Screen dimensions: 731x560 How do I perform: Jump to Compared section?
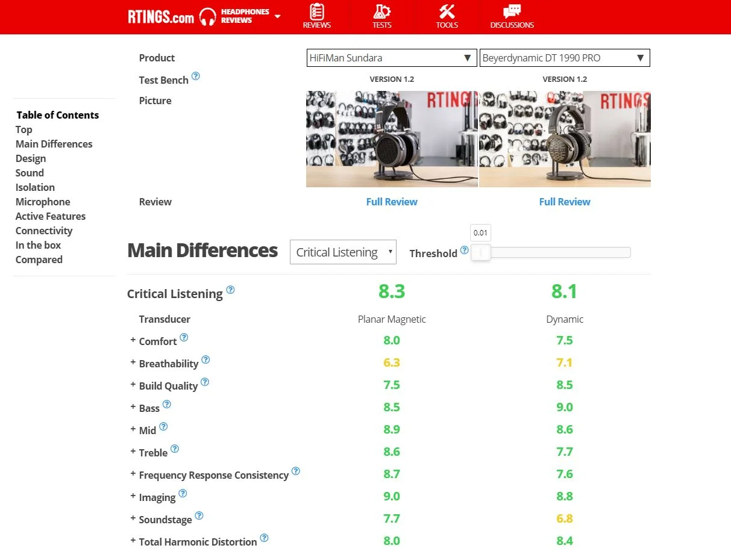(39, 260)
